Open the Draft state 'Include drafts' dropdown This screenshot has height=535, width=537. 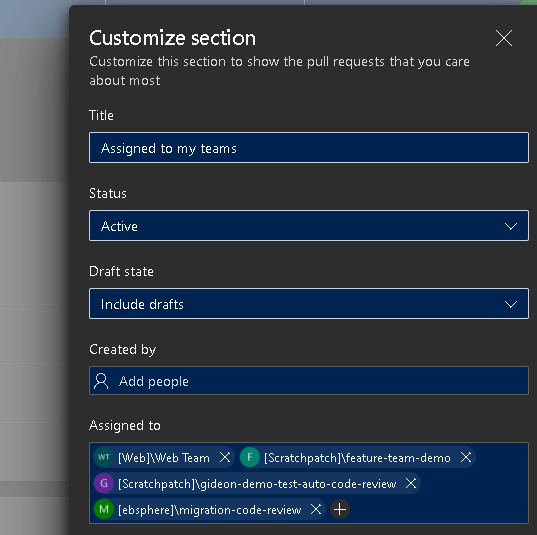309,304
